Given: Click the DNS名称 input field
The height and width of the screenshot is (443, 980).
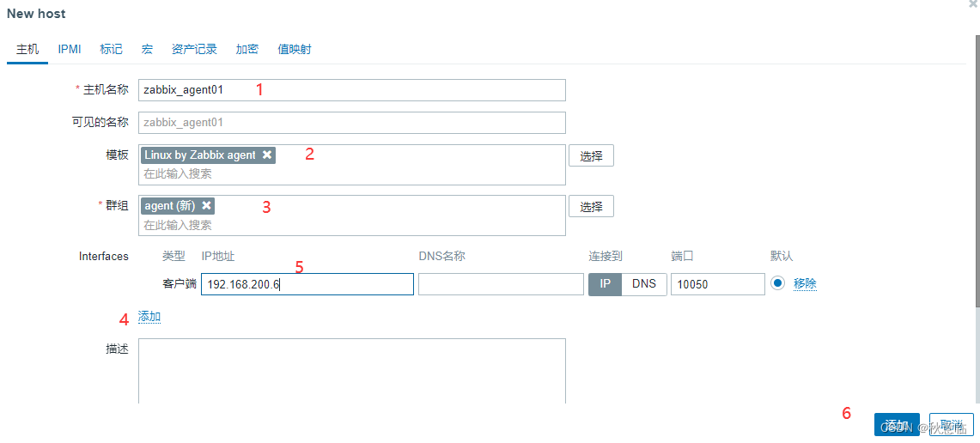Looking at the screenshot, I should [502, 284].
